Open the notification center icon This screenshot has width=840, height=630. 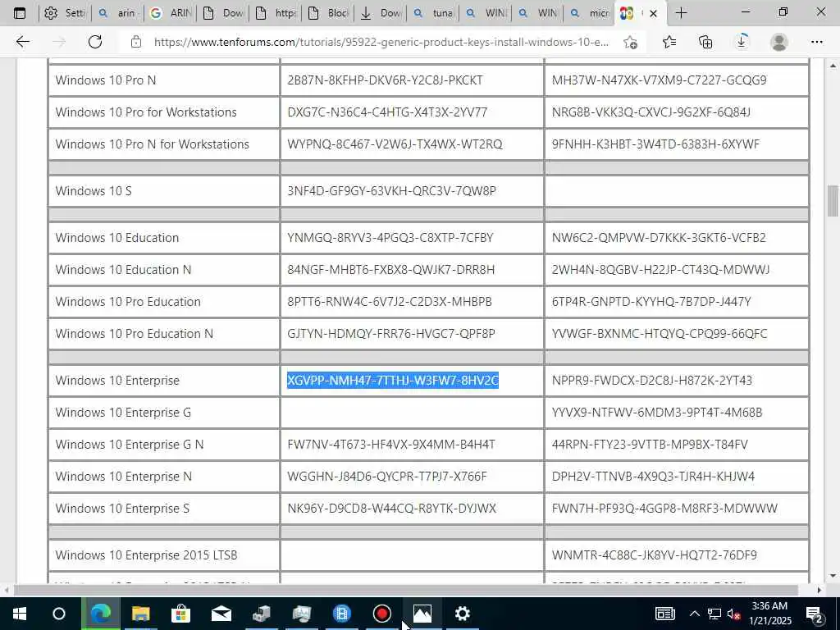pos(815,614)
